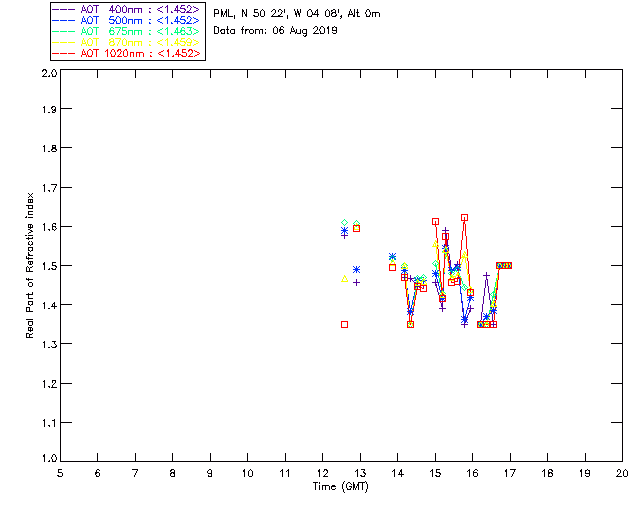Click the 'Real Part of Refractive Index' axis title

click(x=29, y=265)
